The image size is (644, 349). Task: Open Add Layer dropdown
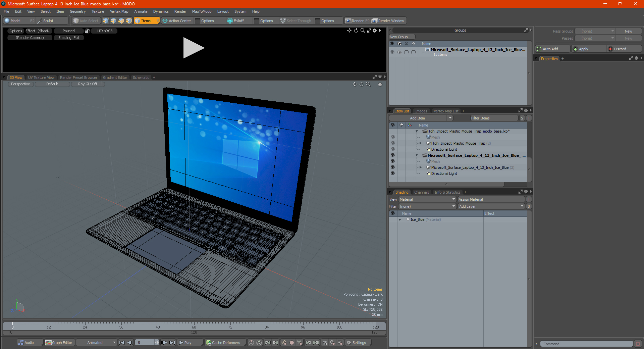click(491, 206)
